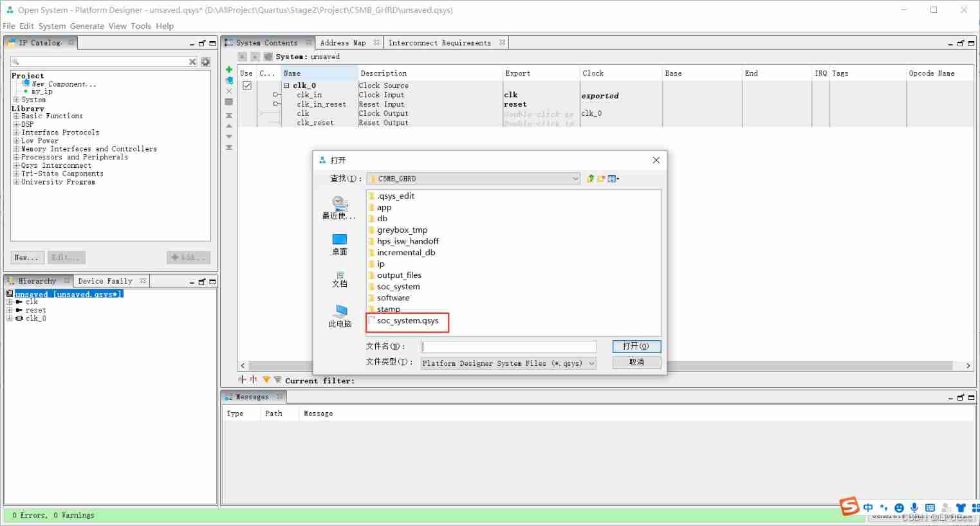Move the selected component up
This screenshot has width=980, height=526.
point(228,126)
